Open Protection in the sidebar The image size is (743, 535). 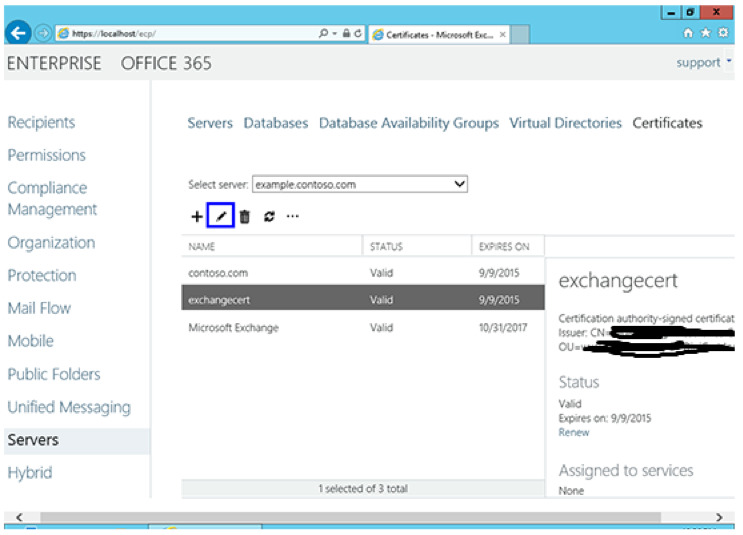(x=42, y=275)
